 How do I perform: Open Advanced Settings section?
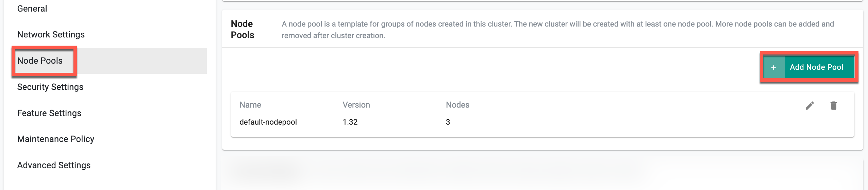pyautogui.click(x=54, y=165)
